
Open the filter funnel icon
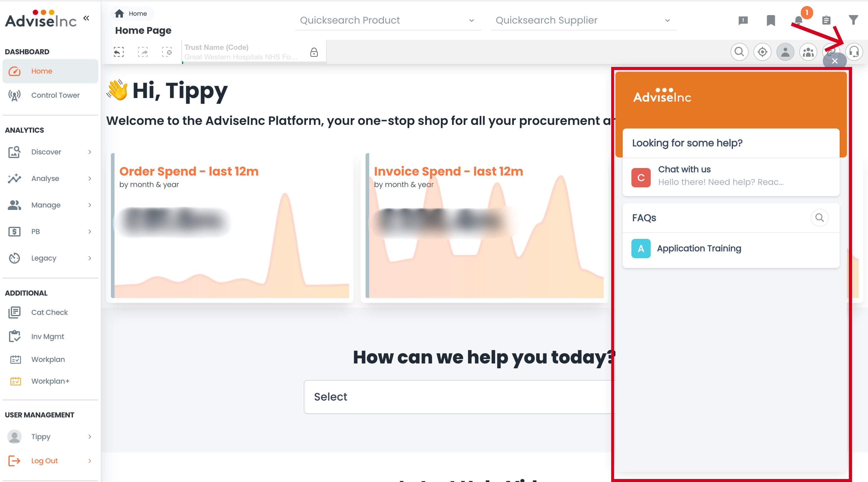tap(853, 21)
